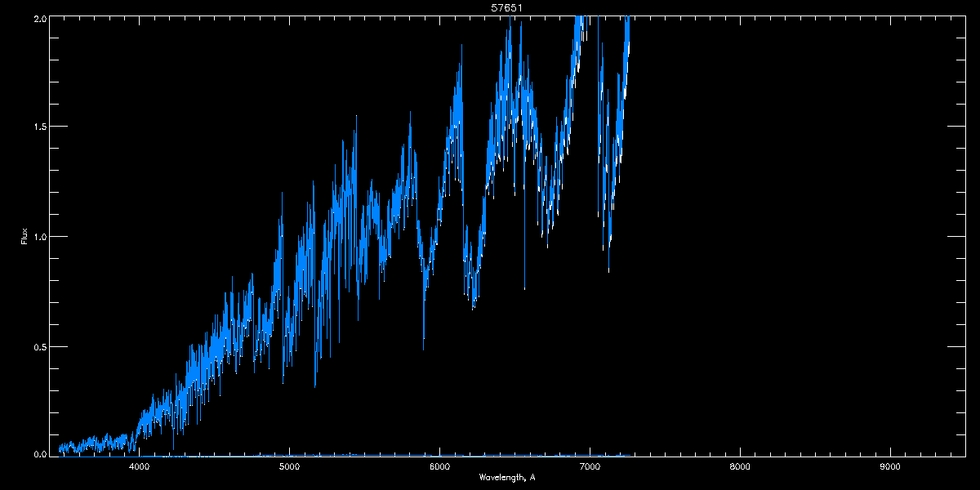Click the plot title 57651

click(x=507, y=7)
